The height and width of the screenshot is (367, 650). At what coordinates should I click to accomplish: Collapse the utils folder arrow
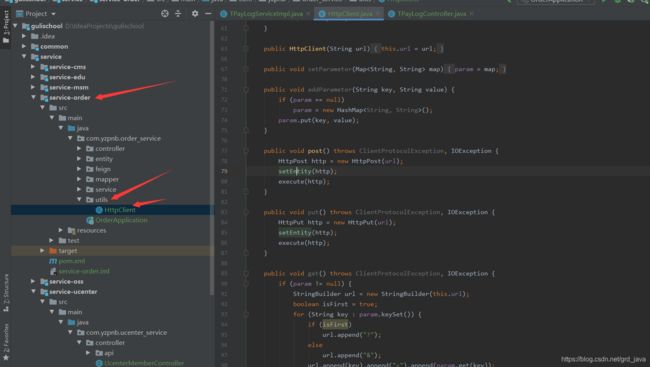click(x=79, y=199)
